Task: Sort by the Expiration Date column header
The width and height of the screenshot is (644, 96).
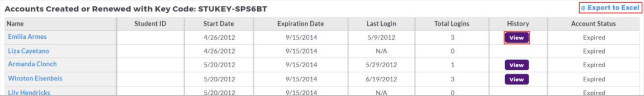Action: tap(300, 24)
